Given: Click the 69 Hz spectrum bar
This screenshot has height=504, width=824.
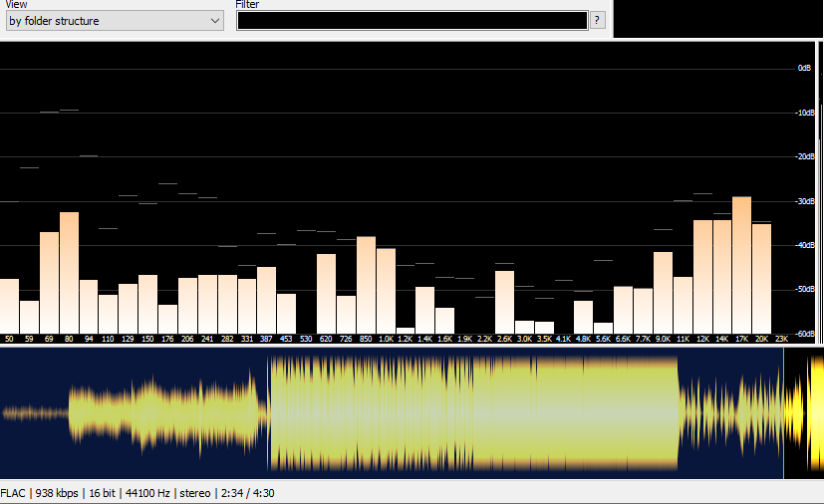Looking at the screenshot, I should click(x=49, y=282).
